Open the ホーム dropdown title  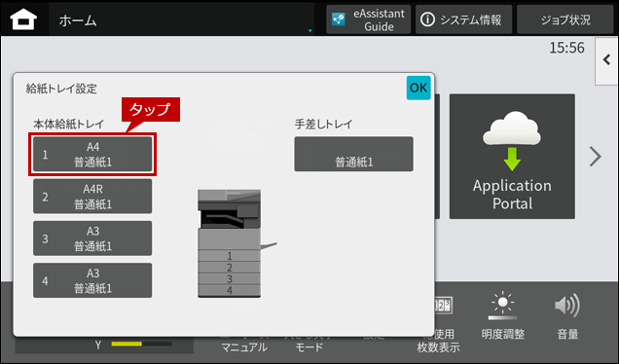tap(182, 19)
